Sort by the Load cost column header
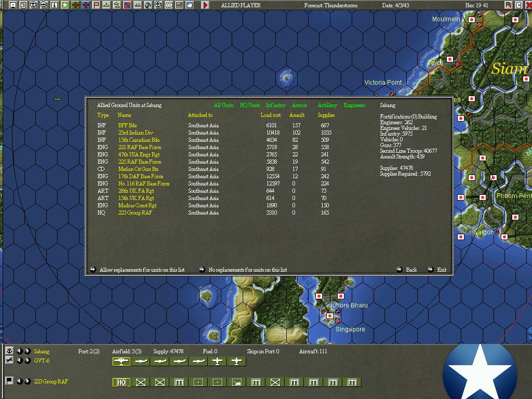The height and width of the screenshot is (399, 532). 270,115
